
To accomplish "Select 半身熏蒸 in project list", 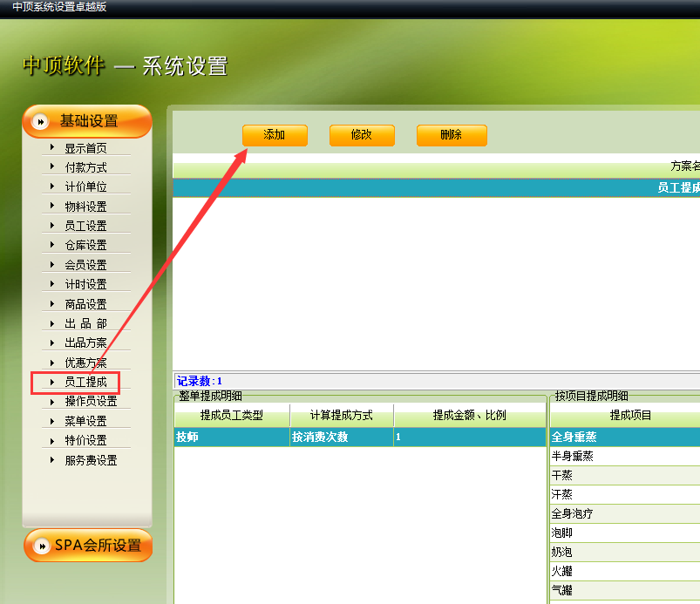I will 625,456.
